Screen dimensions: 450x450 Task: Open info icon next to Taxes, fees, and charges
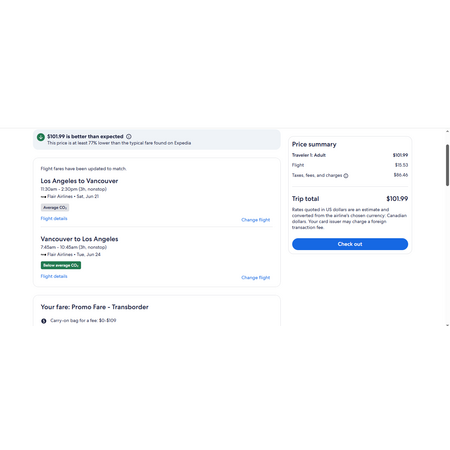point(346,176)
